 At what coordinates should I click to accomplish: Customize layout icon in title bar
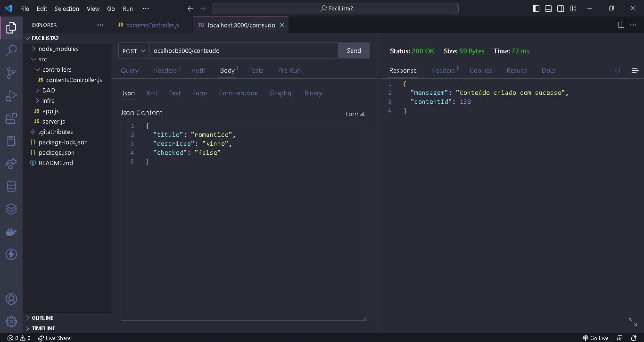[x=573, y=8]
